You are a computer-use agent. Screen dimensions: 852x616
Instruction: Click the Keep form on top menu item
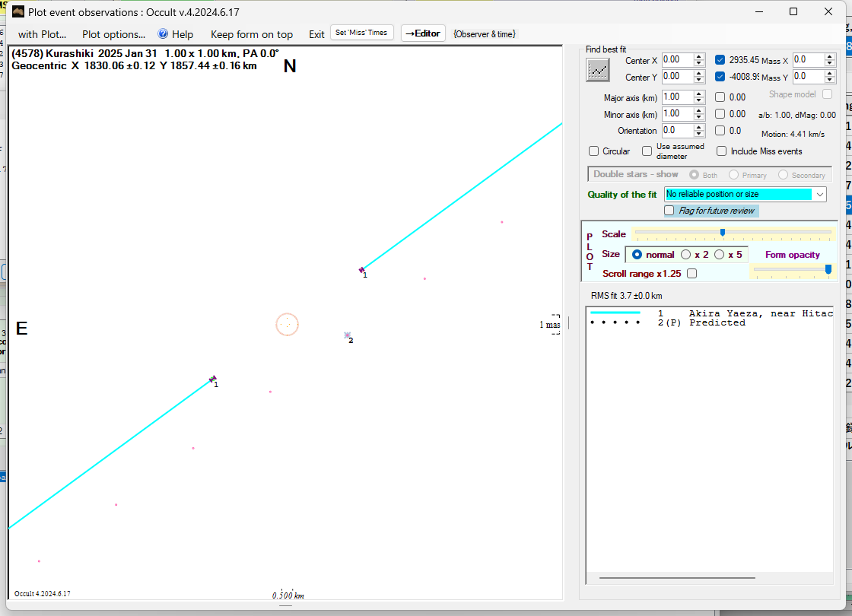coord(251,34)
